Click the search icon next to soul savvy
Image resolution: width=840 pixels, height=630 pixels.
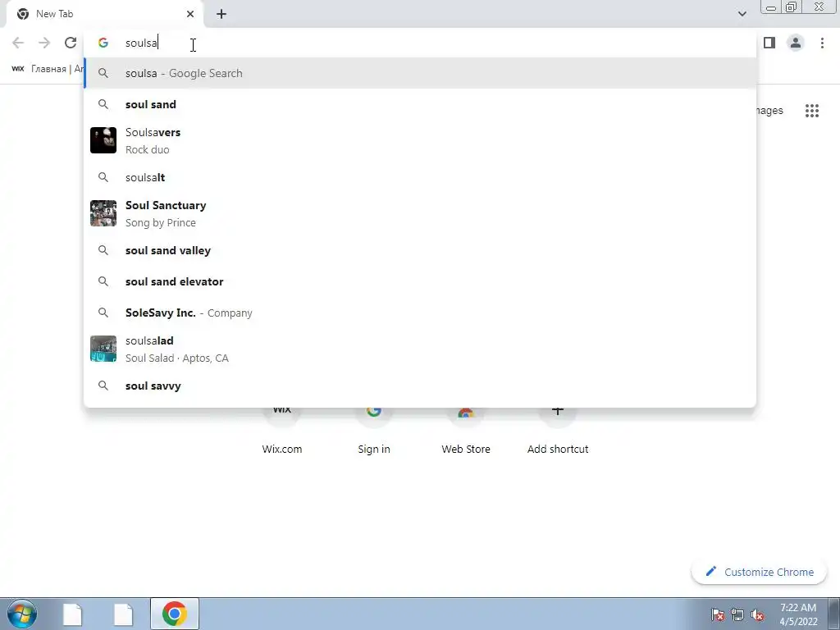[x=103, y=386]
